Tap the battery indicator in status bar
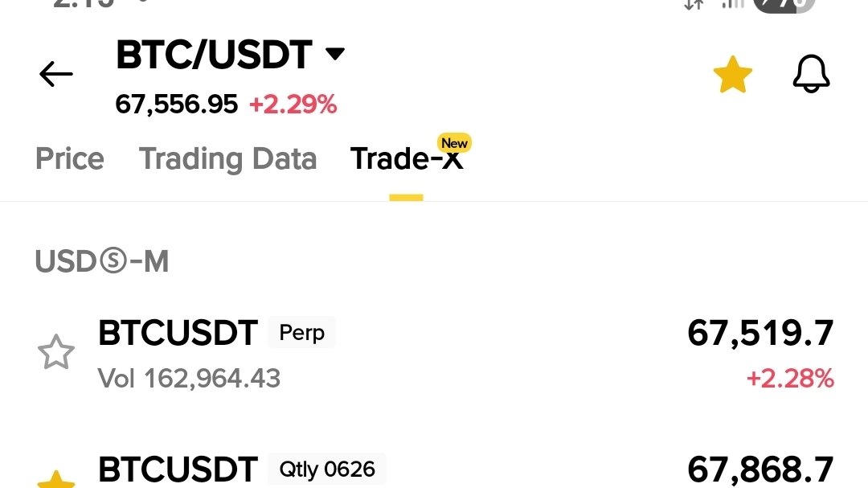Image resolution: width=868 pixels, height=488 pixels. 784,5
